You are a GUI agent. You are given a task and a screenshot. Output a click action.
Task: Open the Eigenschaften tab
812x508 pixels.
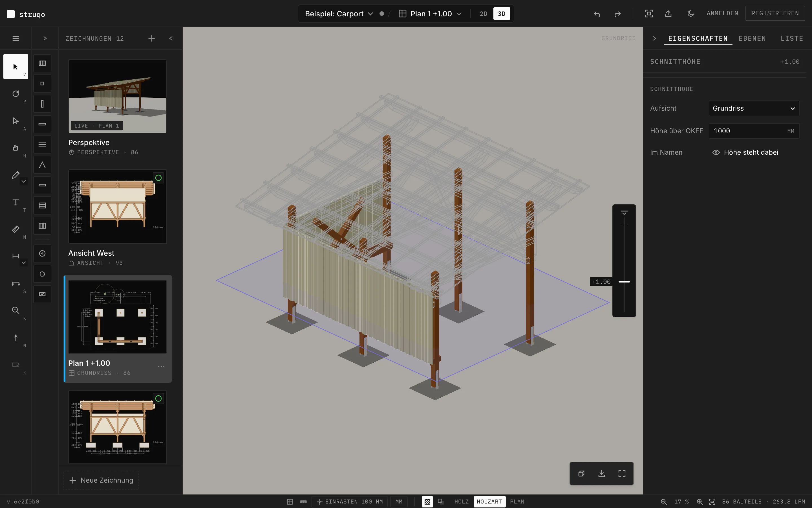(698, 38)
